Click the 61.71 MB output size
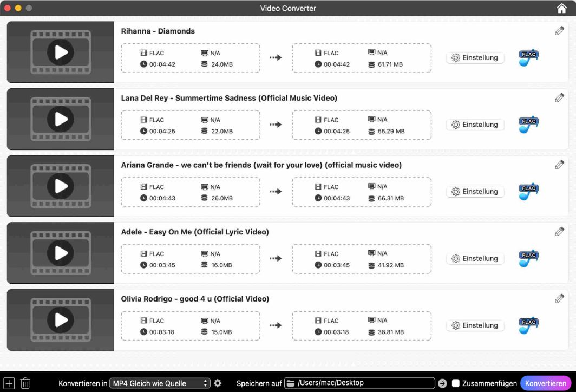 pos(390,64)
